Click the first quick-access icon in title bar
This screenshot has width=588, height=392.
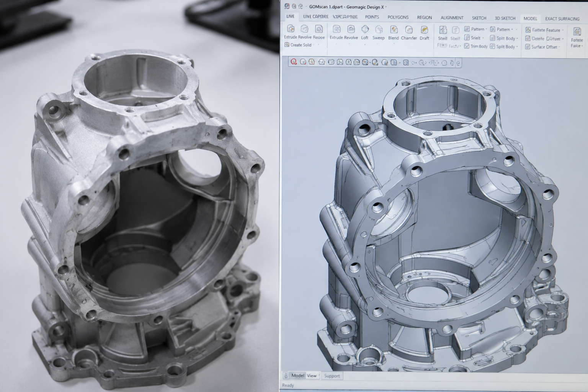coord(287,7)
